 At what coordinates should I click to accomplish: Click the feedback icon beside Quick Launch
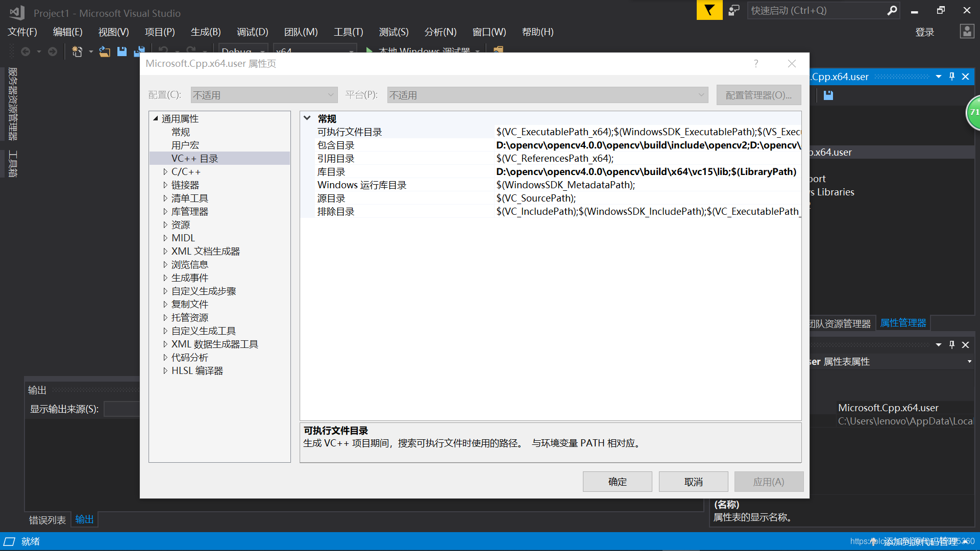(x=733, y=10)
